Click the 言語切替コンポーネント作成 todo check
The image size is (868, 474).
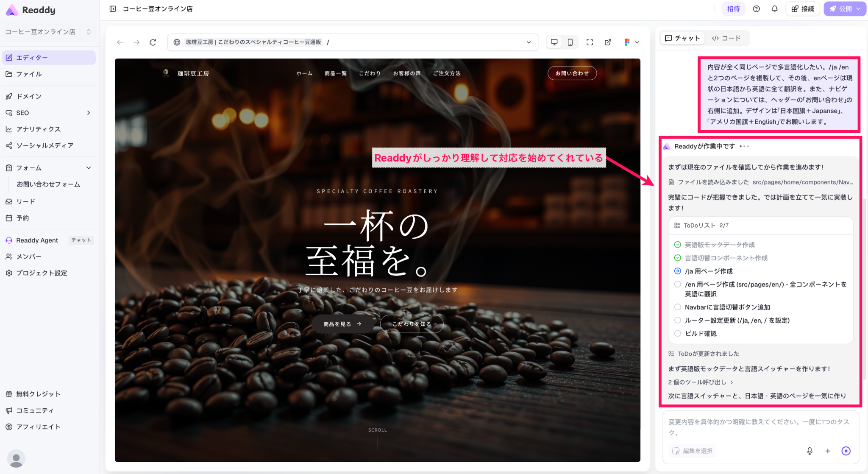[x=677, y=258]
